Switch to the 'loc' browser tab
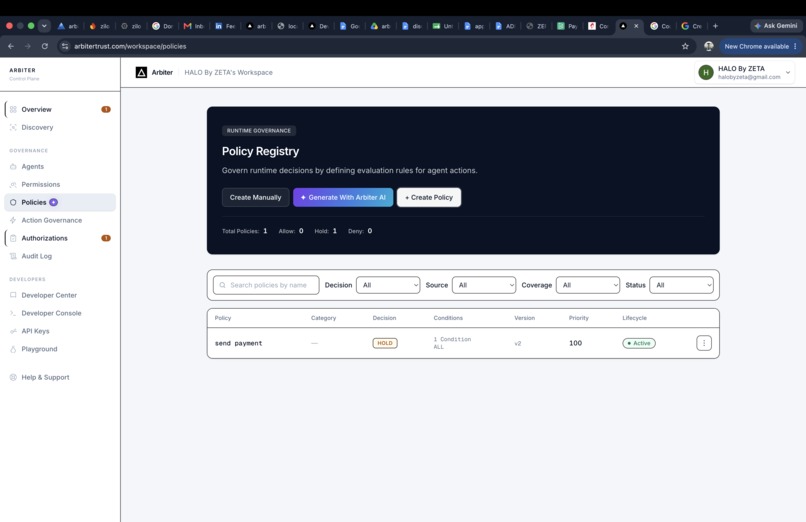 click(x=287, y=26)
